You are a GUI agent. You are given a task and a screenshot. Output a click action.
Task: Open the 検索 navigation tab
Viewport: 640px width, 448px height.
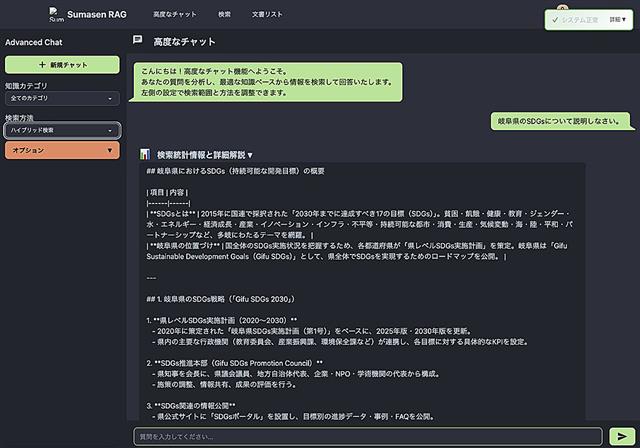224,14
